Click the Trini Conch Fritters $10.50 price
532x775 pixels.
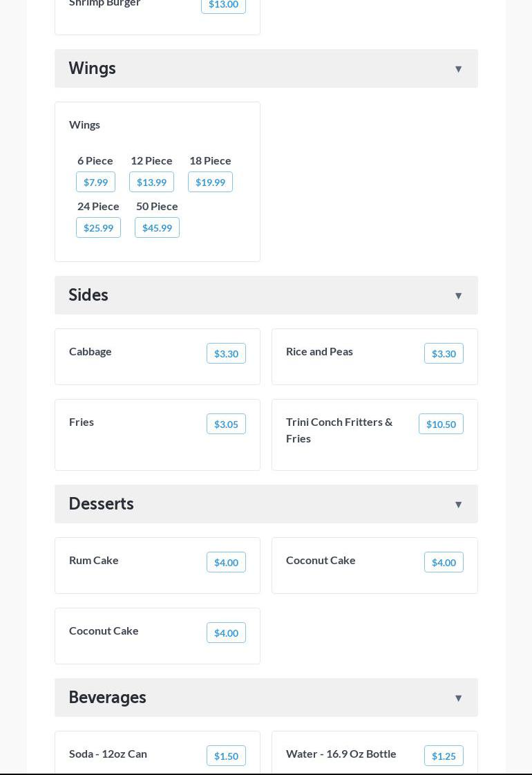pyautogui.click(x=441, y=424)
